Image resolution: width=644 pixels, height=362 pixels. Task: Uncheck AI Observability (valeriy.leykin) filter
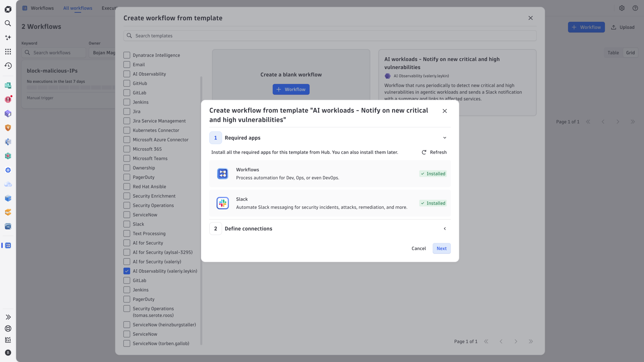coord(127,271)
